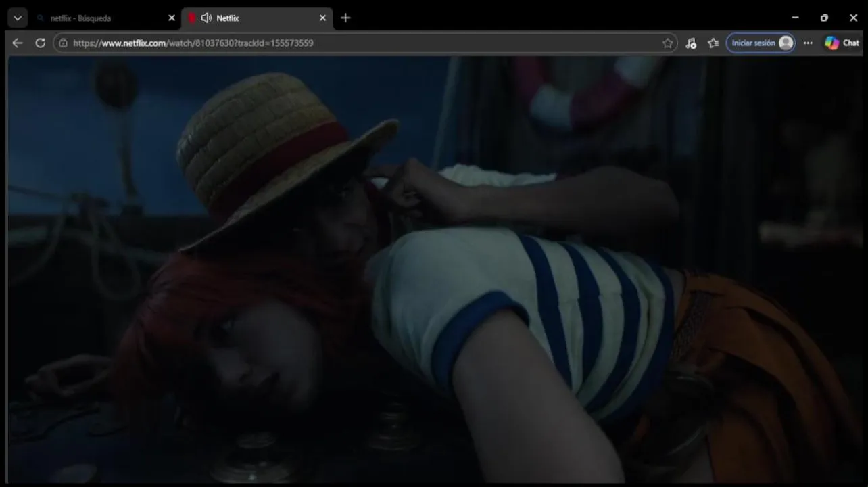Open a new browser tab
868x487 pixels.
tap(345, 18)
